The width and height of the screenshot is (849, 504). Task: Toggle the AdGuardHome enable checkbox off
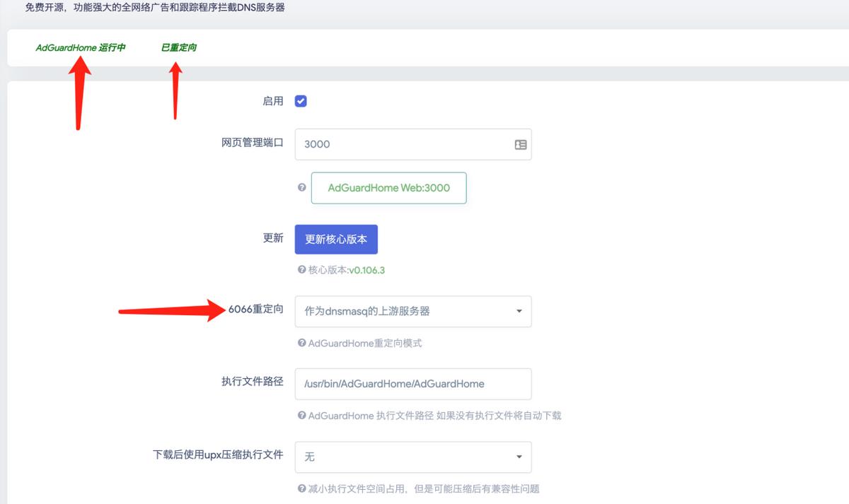300,100
